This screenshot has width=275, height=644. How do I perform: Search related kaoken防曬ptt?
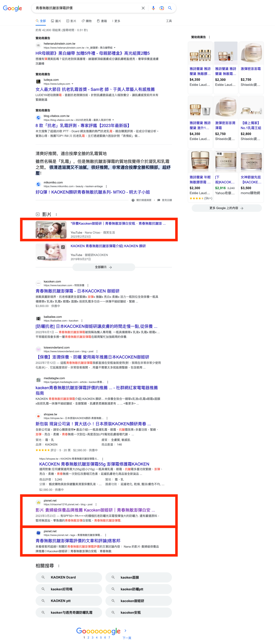pyautogui.click(x=139, y=589)
